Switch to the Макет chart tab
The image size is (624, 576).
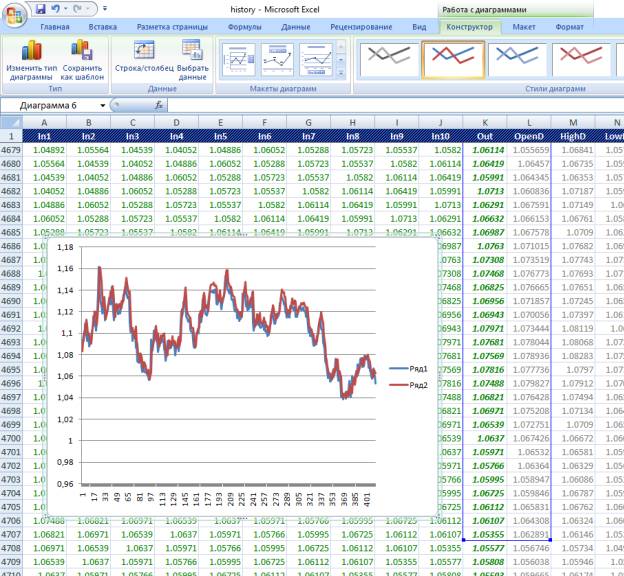coord(524,27)
